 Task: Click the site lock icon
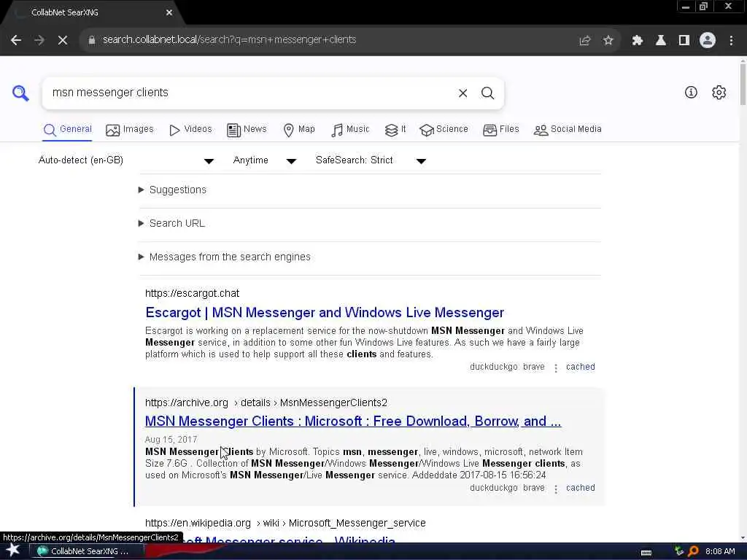coord(92,40)
